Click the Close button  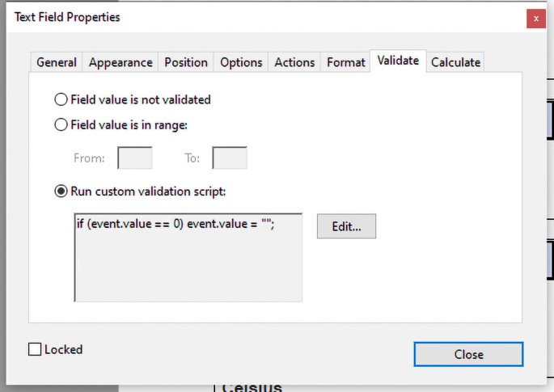pos(468,354)
